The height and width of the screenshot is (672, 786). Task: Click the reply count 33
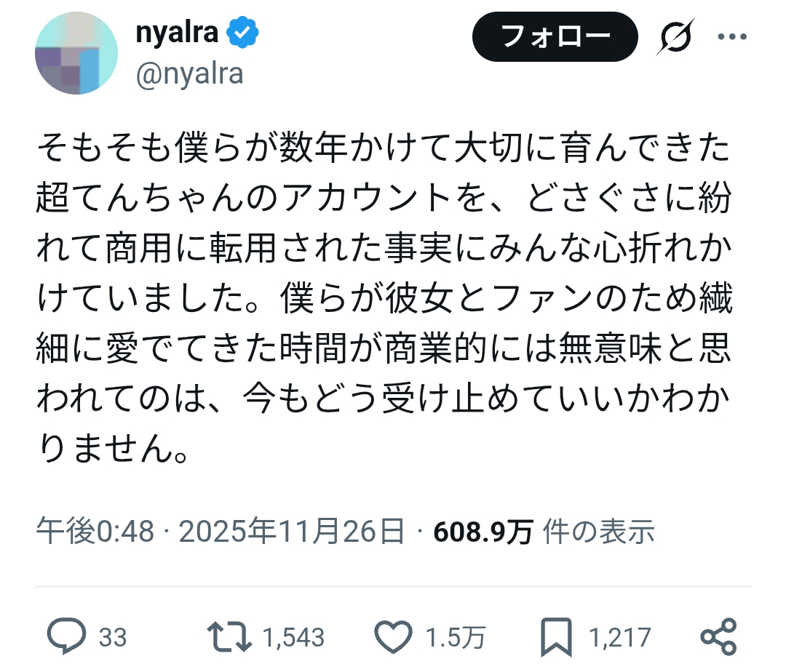(113, 638)
